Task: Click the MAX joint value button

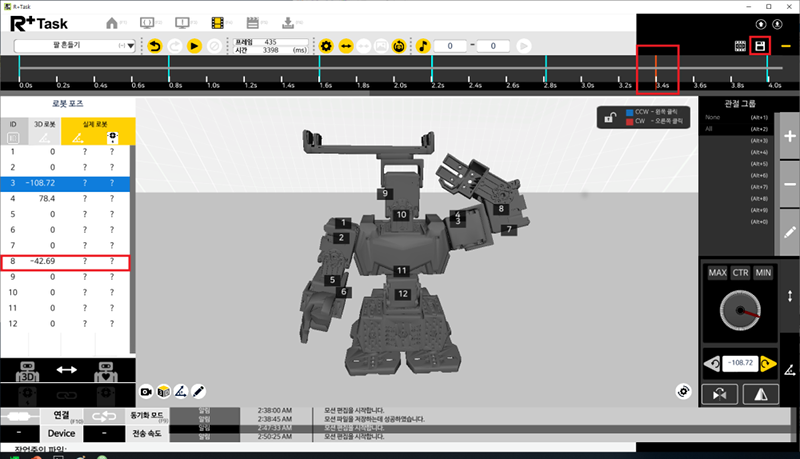Action: (x=717, y=273)
